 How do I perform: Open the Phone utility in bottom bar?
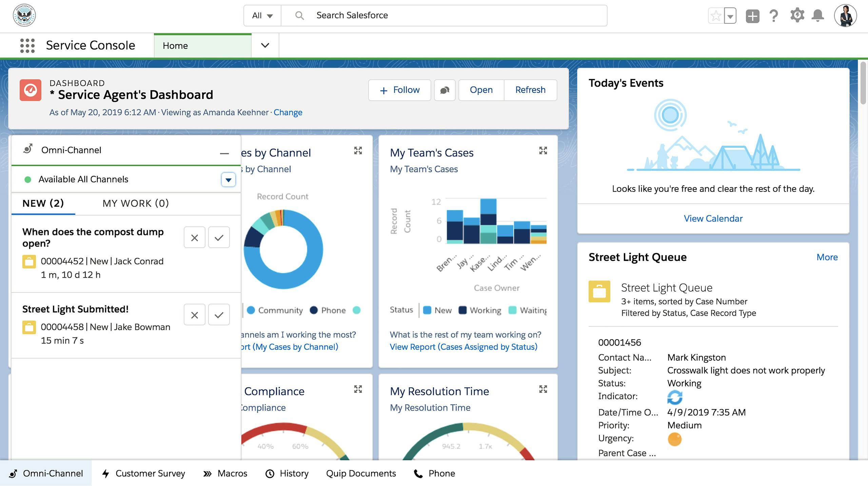tap(435, 473)
